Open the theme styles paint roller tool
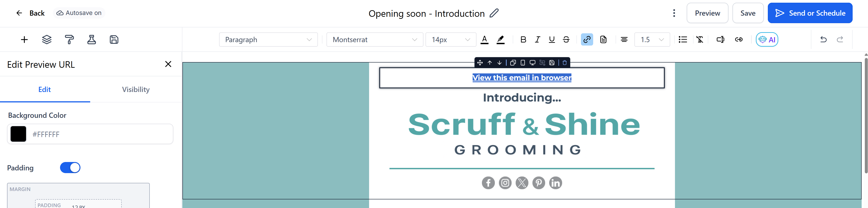Image resolution: width=868 pixels, height=208 pixels. coord(69,39)
